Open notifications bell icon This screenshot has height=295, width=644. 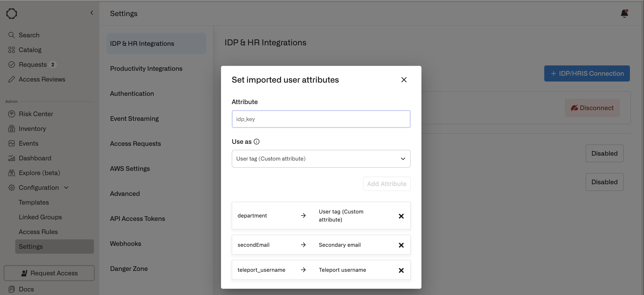[x=624, y=13]
